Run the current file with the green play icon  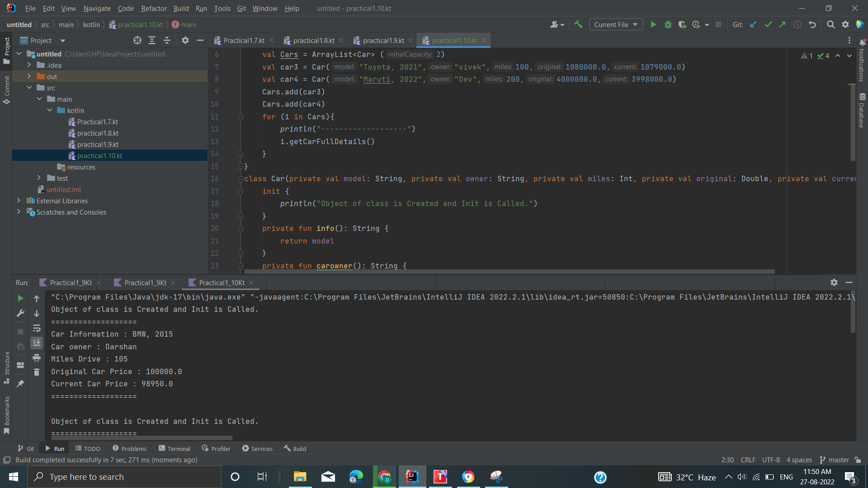point(653,24)
